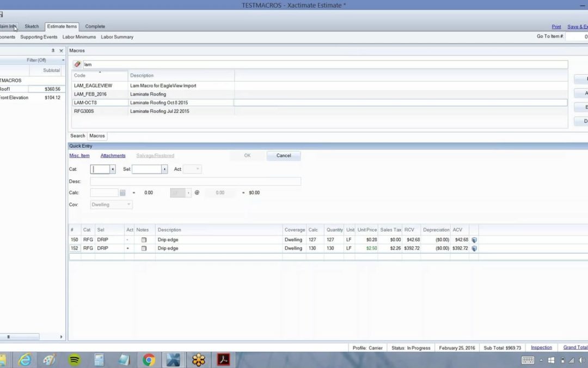Screen dimensions: 588x368
Task: Click the left panel horizontal scrollbar thumb
Action: point(20,336)
